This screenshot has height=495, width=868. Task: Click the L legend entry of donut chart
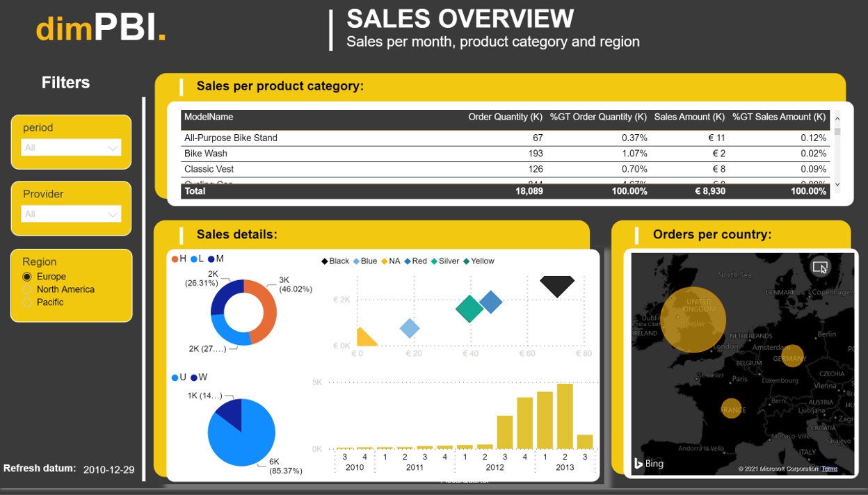197,259
